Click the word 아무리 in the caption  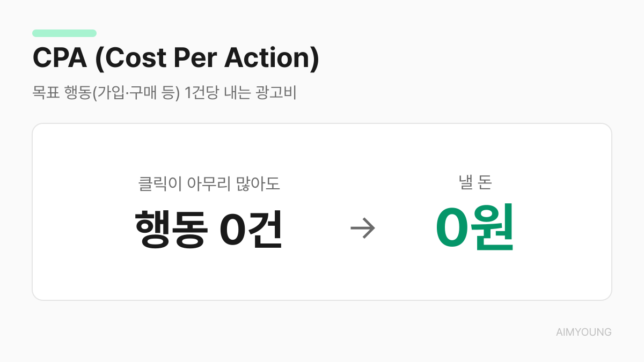point(208,184)
